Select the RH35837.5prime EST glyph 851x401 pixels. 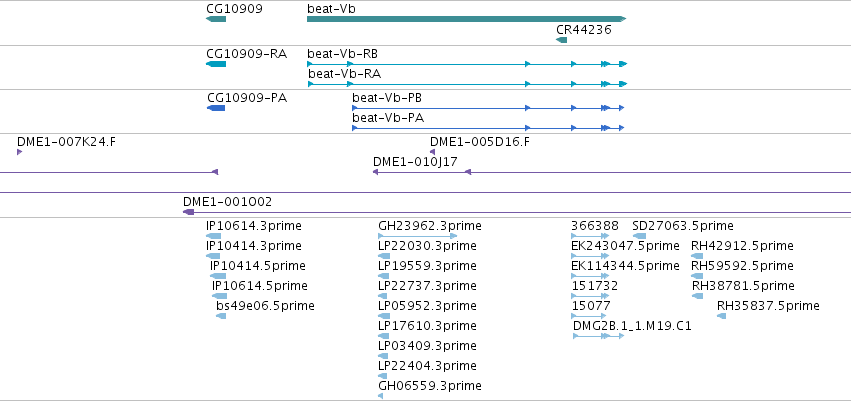click(x=721, y=316)
